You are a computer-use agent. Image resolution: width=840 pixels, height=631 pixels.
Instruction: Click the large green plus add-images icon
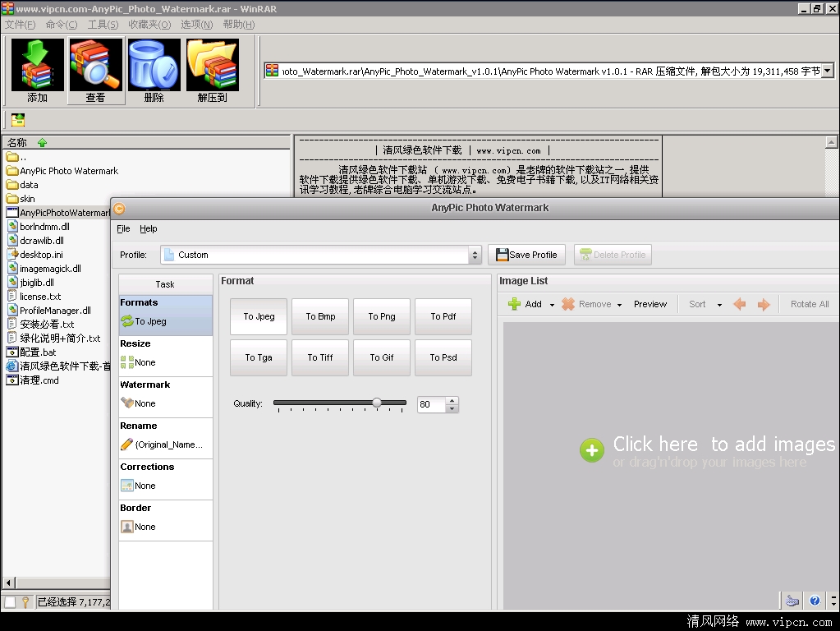click(x=591, y=450)
